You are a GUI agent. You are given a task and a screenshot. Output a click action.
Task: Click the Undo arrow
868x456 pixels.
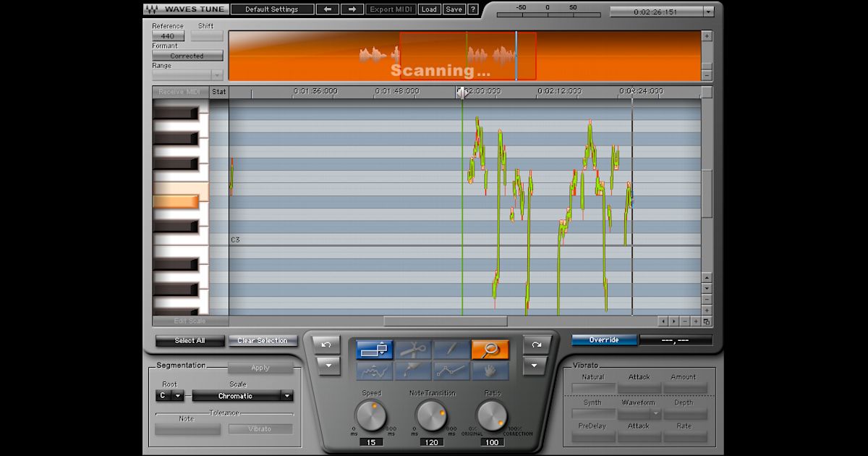pos(327,346)
